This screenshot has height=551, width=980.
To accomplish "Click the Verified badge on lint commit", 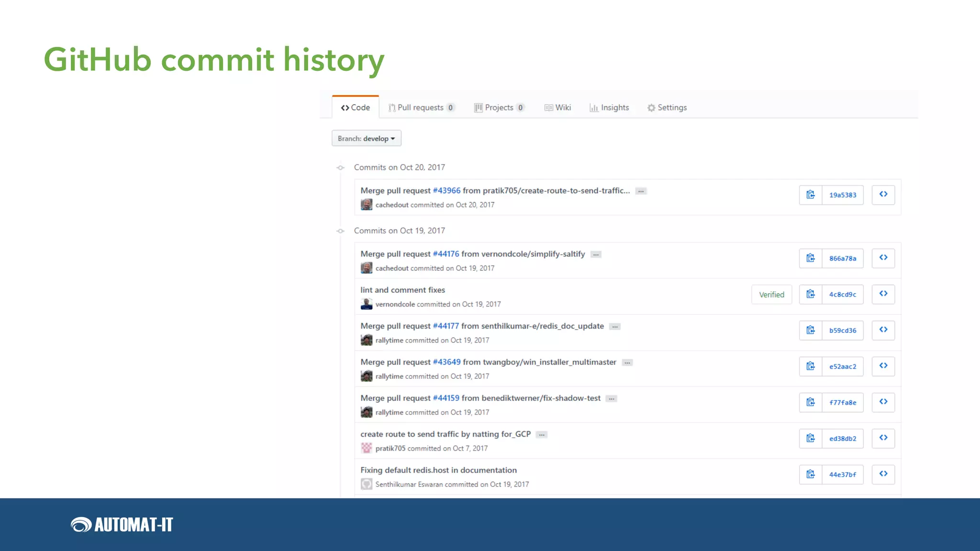I will click(771, 295).
